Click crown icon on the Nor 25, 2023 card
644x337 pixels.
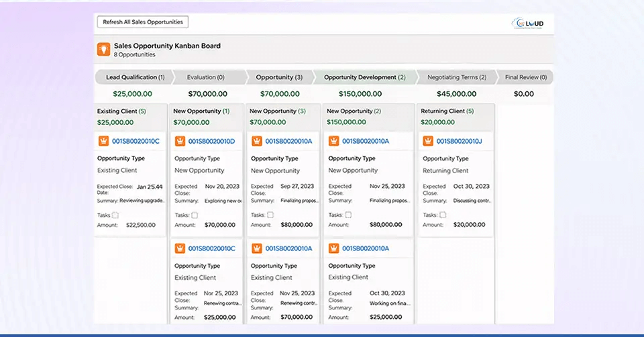click(x=180, y=248)
